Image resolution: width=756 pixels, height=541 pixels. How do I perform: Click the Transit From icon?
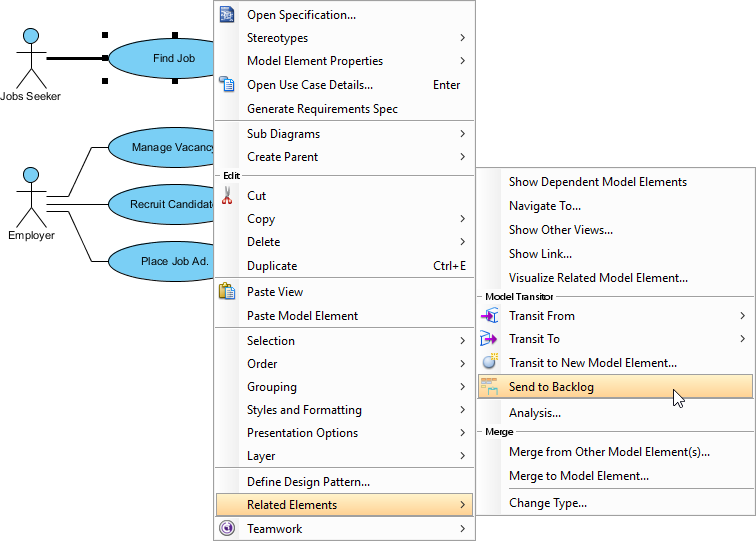point(489,316)
